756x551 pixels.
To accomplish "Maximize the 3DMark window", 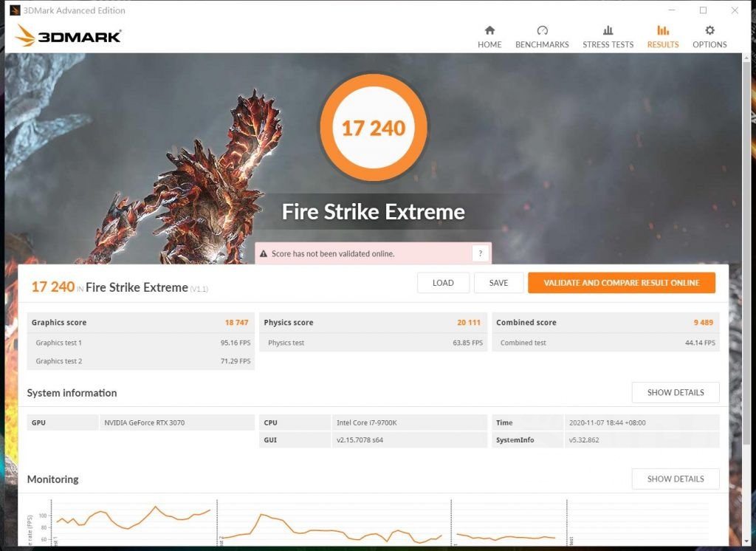I will (x=703, y=10).
